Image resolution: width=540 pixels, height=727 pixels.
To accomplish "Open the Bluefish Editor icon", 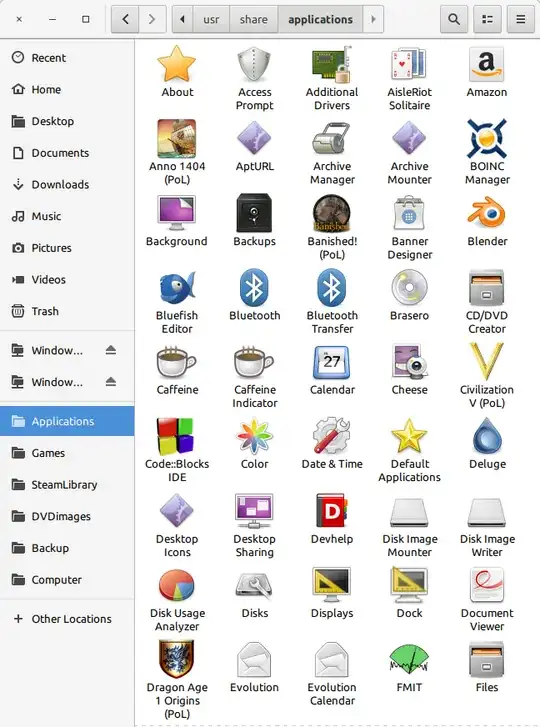I will pos(177,287).
